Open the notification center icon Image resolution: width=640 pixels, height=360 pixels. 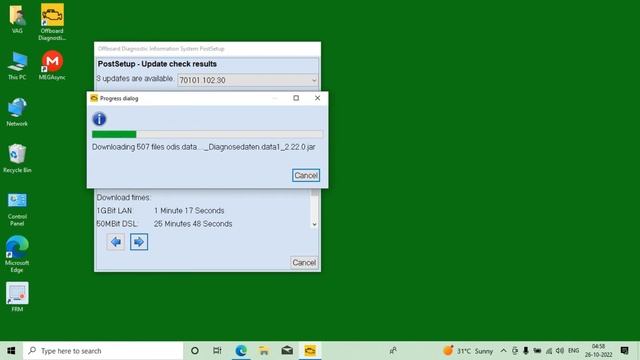point(624,351)
